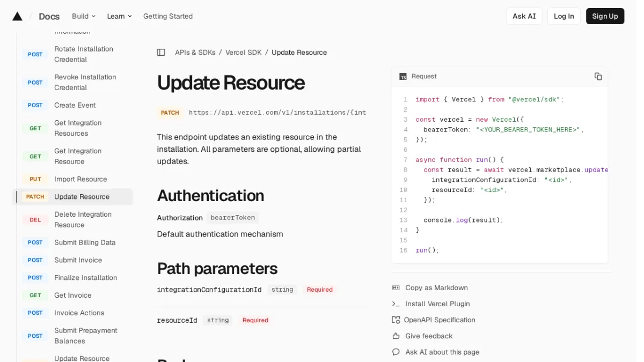Open Create Event in sidebar
The height and width of the screenshot is (362, 644).
[75, 105]
